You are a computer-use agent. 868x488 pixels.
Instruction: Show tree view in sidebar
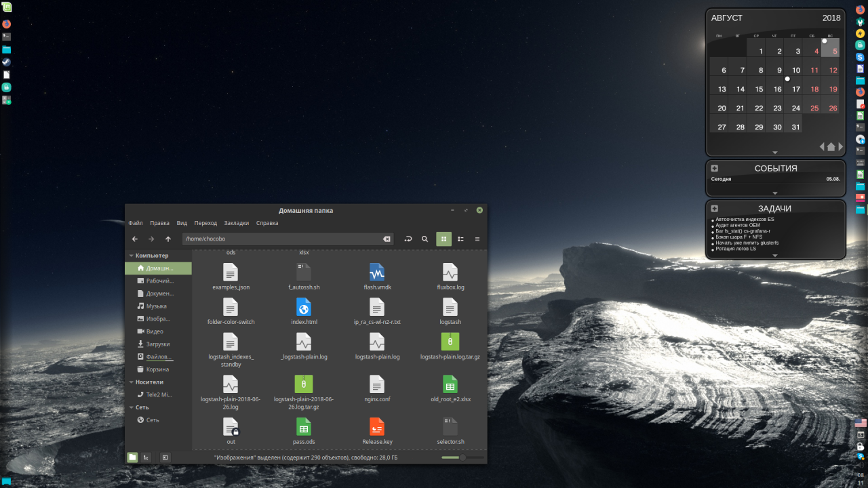146,457
